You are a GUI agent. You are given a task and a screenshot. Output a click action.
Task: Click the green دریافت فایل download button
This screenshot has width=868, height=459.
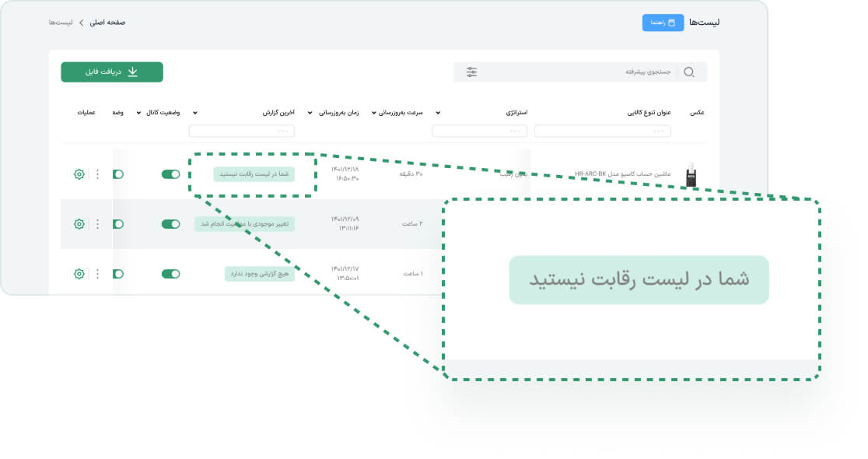(x=112, y=72)
